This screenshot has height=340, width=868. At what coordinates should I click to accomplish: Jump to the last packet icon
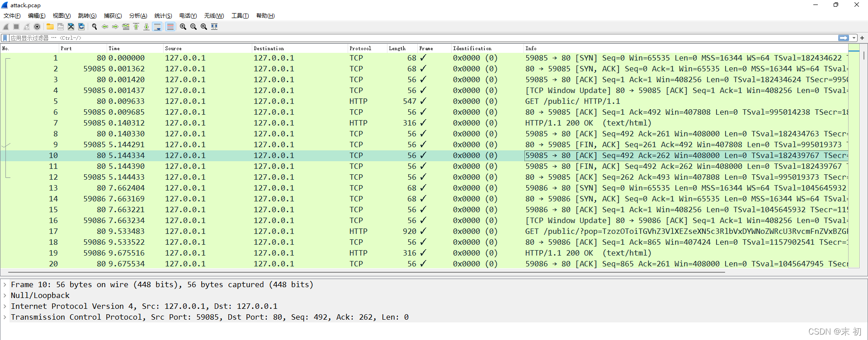[146, 27]
